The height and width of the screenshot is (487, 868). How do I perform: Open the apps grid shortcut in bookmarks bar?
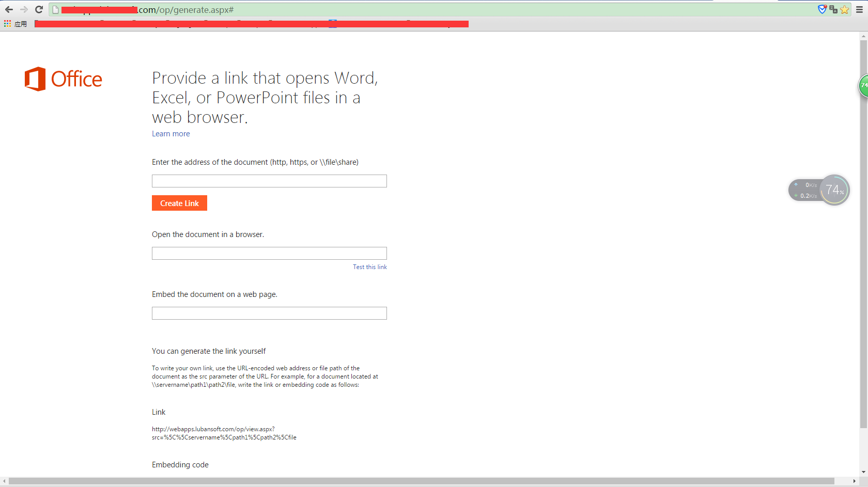pos(7,24)
